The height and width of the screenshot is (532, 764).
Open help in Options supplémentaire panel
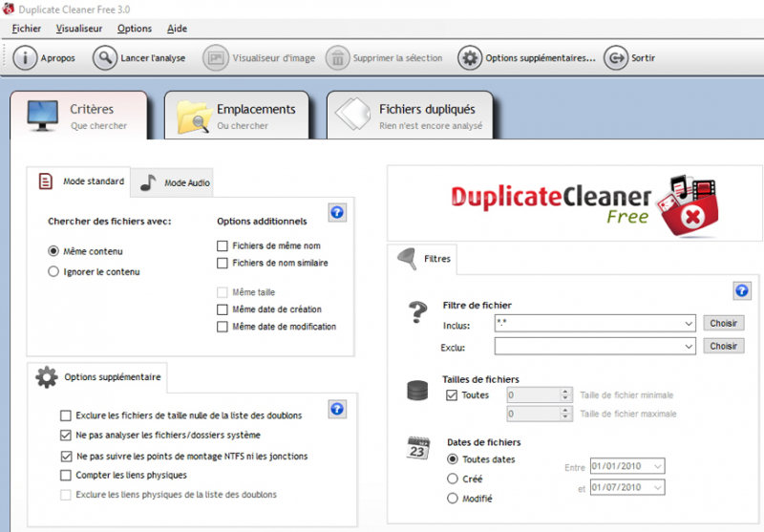(337, 409)
